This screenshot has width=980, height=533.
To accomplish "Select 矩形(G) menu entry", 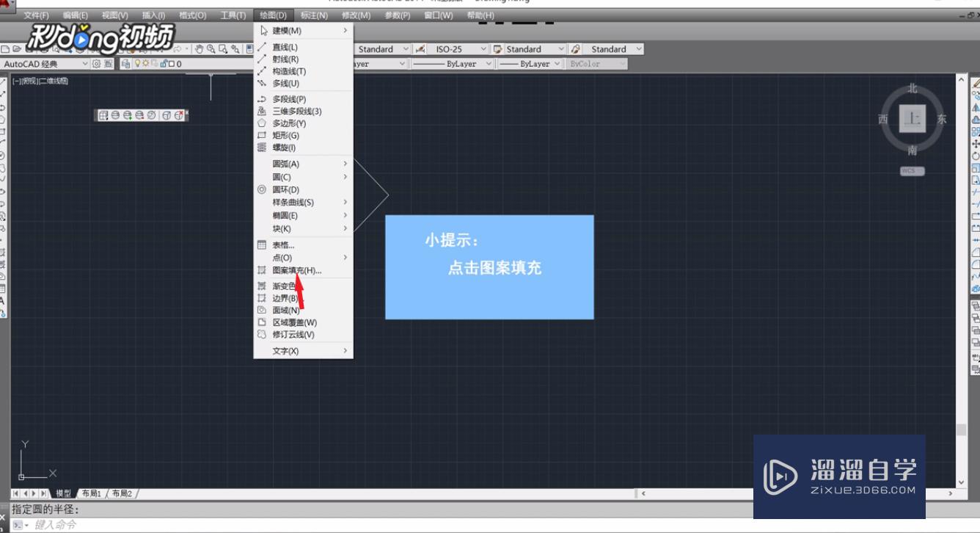I will [x=304, y=136].
